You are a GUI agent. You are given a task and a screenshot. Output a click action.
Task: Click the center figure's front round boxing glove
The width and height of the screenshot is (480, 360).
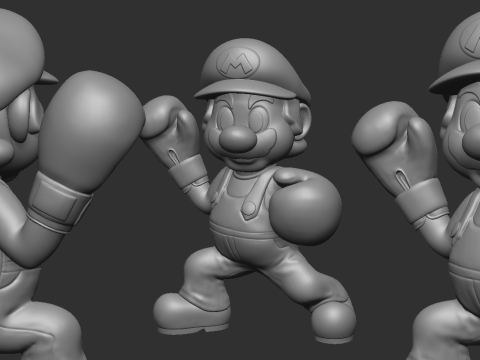point(305,208)
